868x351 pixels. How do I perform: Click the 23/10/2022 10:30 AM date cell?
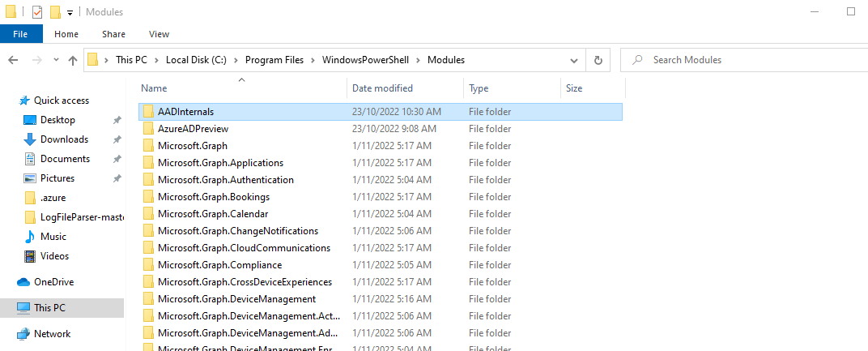pyautogui.click(x=397, y=111)
